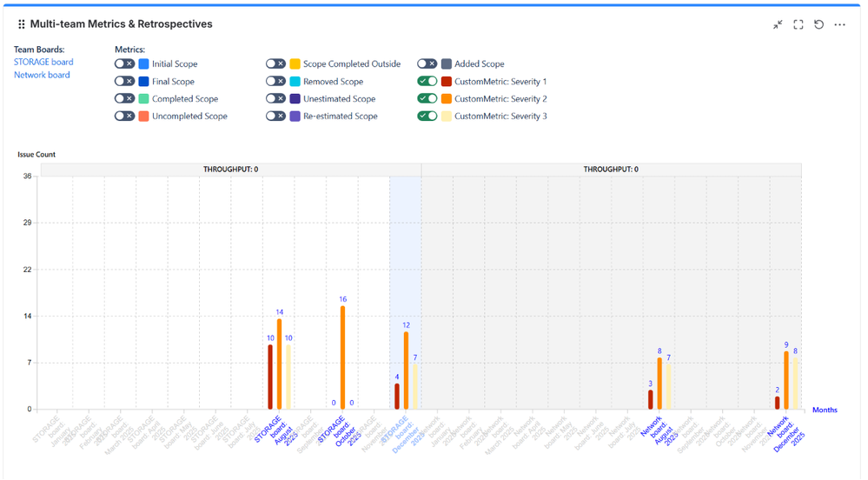Click the STORAGE December Severity 1 bar (4)

[397, 397]
